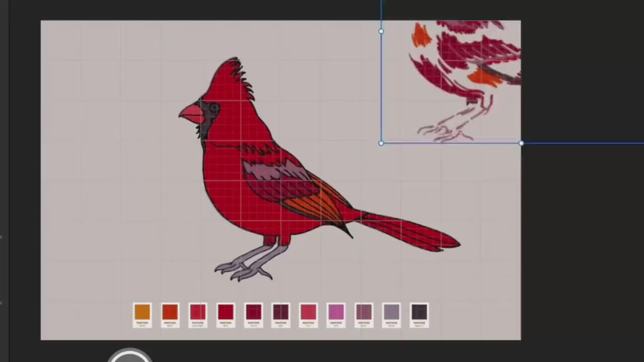Viewport: 644px width, 362px height.
Task: Click the bottom-right transform handle
Action: click(x=521, y=143)
